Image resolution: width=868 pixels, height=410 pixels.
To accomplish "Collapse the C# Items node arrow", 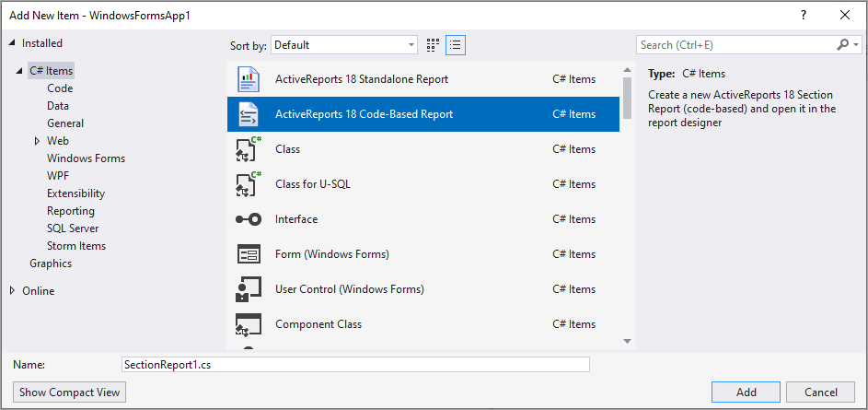I will pyautogui.click(x=20, y=71).
